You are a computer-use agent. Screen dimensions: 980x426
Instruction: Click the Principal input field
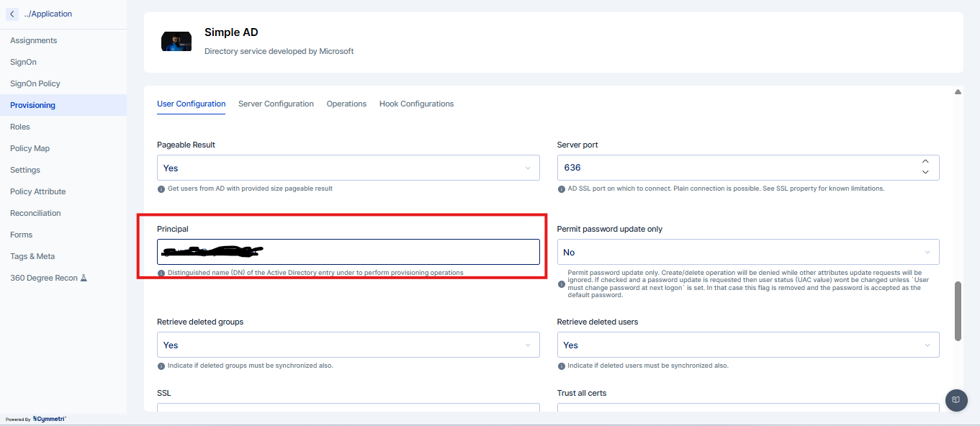pyautogui.click(x=349, y=252)
